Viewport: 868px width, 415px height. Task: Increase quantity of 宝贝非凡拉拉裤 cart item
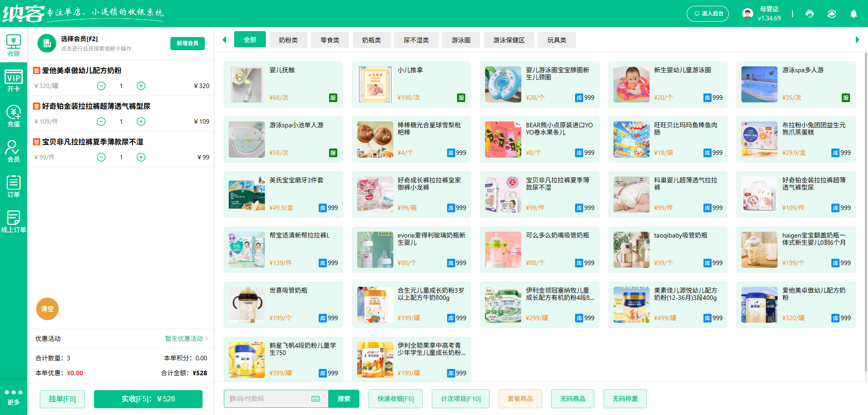point(141,157)
